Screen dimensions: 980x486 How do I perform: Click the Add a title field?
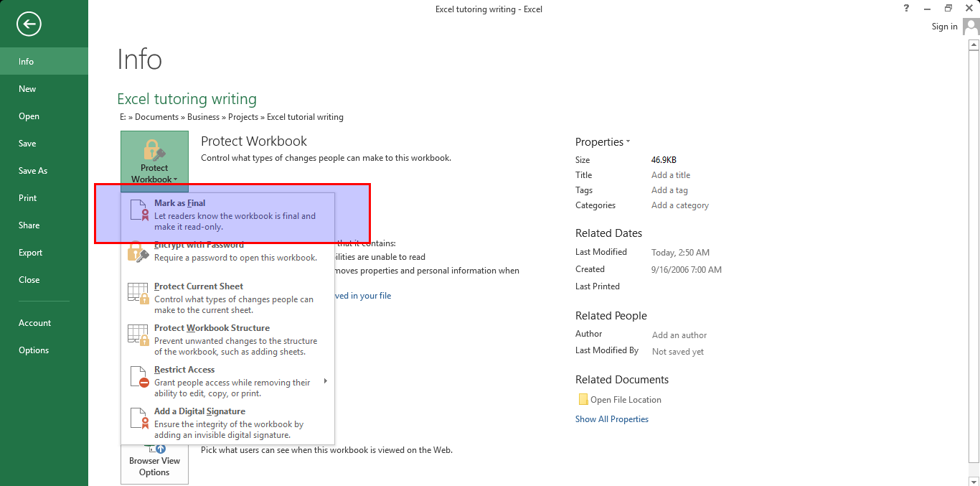point(671,175)
